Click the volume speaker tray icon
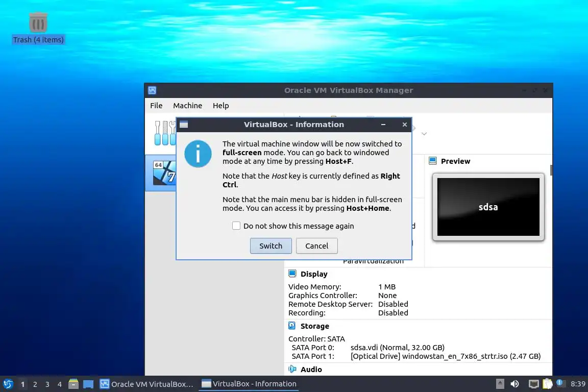Image resolution: width=588 pixels, height=392 pixels. point(515,384)
